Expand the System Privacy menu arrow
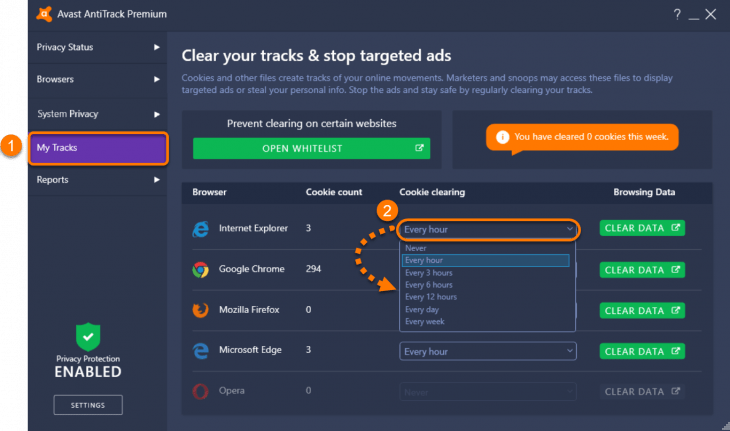 click(156, 114)
